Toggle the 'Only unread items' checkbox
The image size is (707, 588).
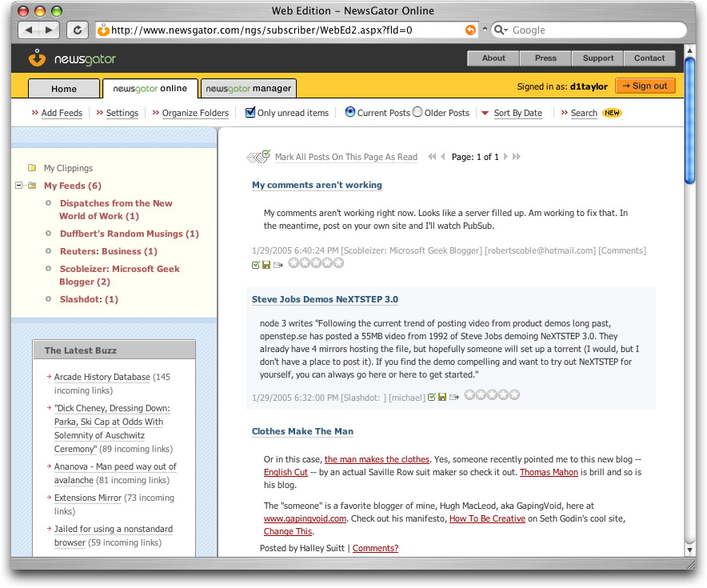(250, 112)
